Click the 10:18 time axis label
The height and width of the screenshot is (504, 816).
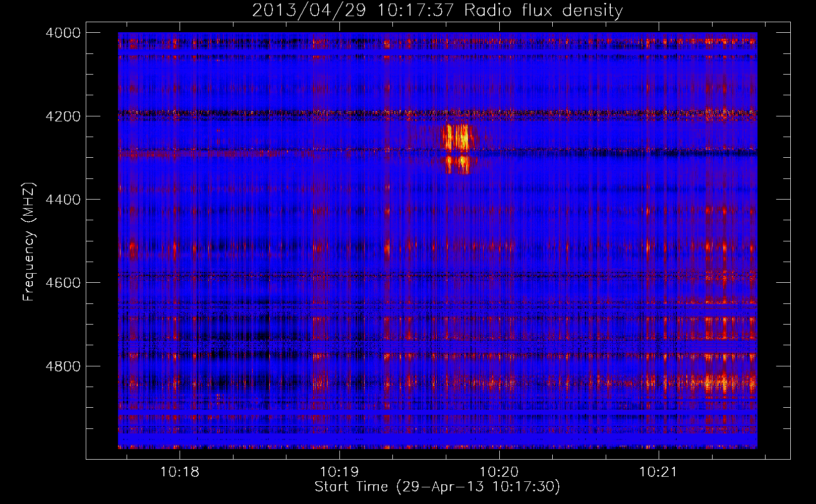(x=180, y=472)
